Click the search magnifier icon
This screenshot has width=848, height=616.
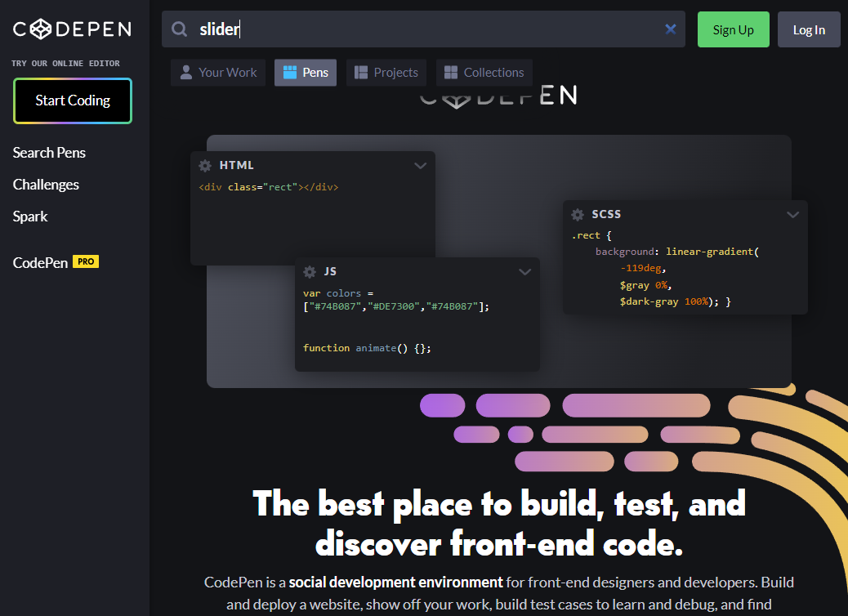(x=179, y=29)
